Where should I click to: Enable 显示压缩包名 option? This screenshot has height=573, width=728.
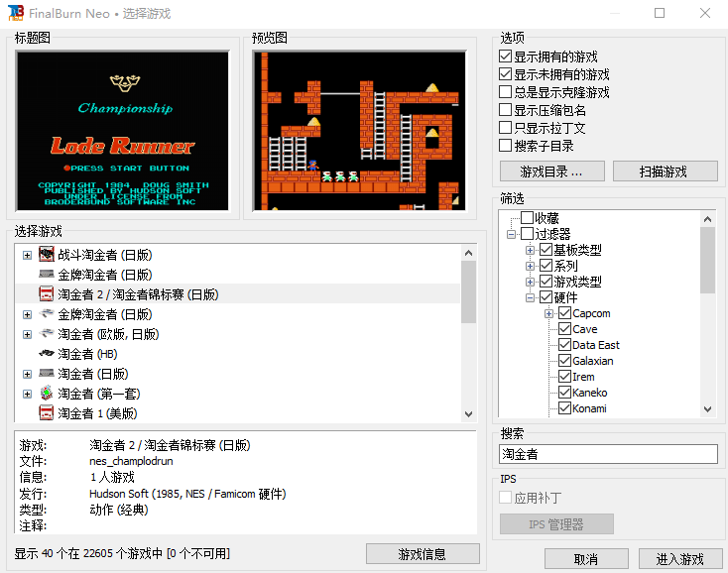(x=505, y=110)
